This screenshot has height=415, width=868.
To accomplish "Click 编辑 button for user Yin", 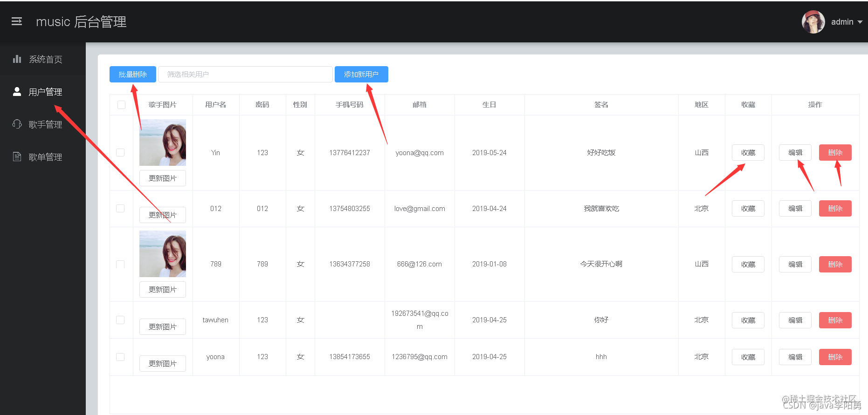I will coord(795,153).
